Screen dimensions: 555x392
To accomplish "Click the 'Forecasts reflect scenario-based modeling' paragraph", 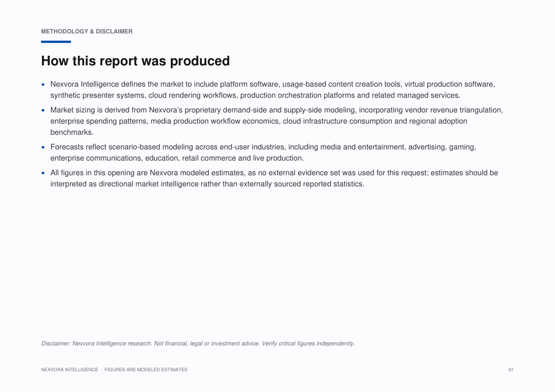I will (x=263, y=152).
